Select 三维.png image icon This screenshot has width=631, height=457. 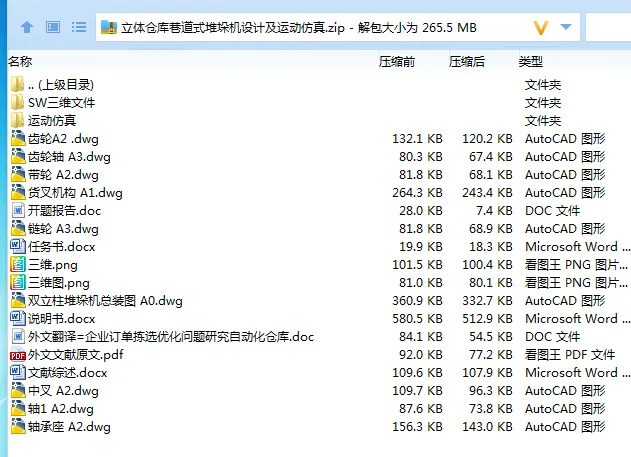pyautogui.click(x=18, y=264)
